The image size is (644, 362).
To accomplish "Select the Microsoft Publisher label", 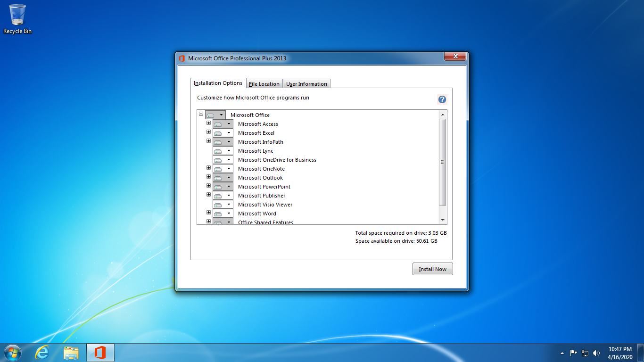I will coord(262,196).
